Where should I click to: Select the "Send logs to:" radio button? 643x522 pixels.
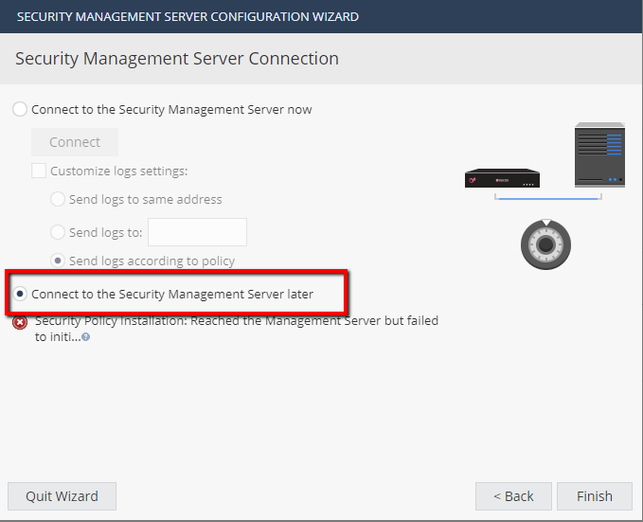tap(58, 232)
